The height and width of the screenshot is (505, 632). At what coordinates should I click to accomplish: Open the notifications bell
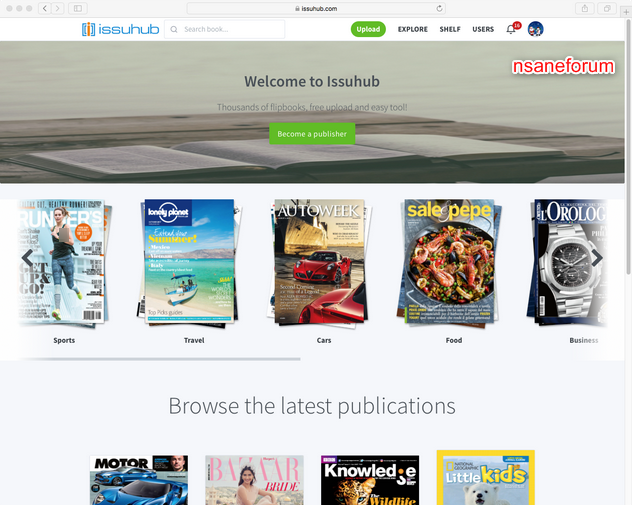click(x=511, y=29)
